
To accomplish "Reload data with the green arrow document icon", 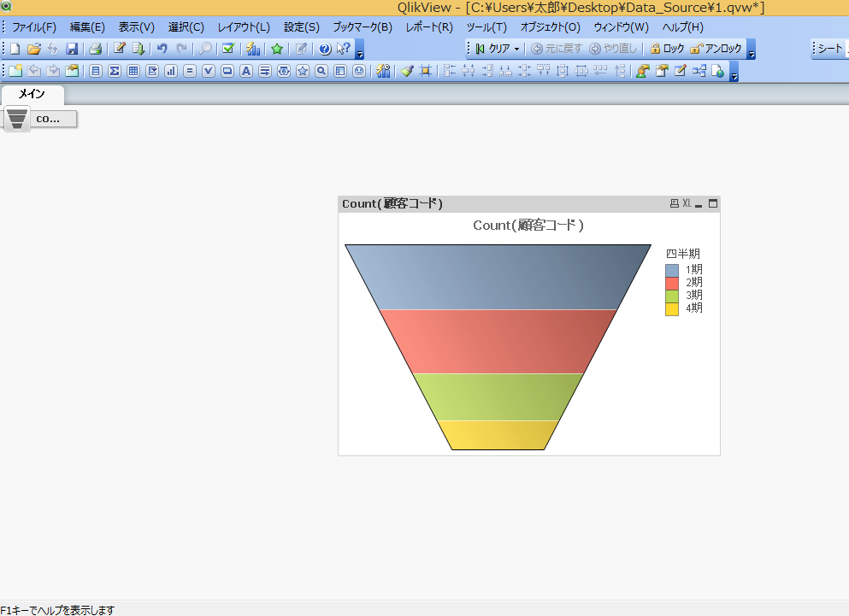I will point(138,49).
